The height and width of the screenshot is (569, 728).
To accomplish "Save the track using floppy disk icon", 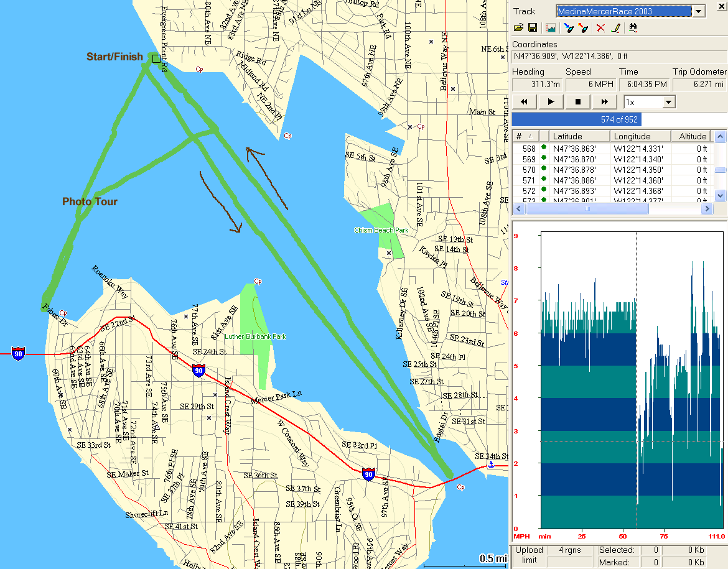I will click(x=533, y=28).
